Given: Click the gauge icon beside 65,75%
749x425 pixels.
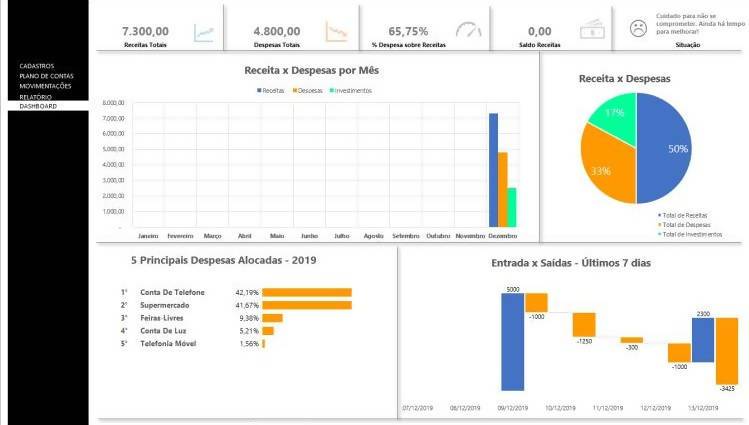Looking at the screenshot, I should (468, 30).
